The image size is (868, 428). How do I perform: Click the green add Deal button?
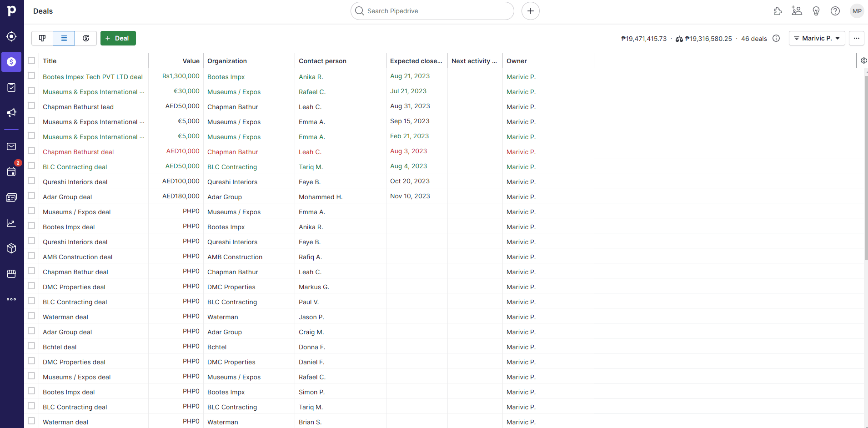pos(118,38)
